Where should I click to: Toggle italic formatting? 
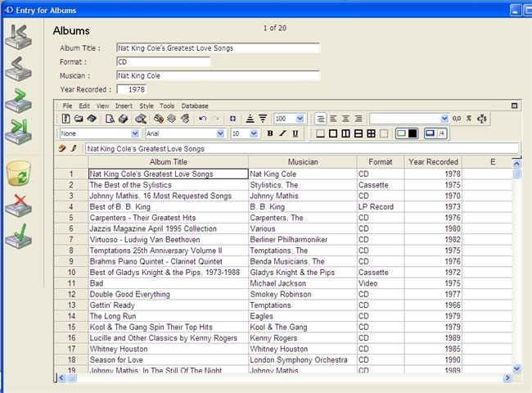click(x=282, y=133)
